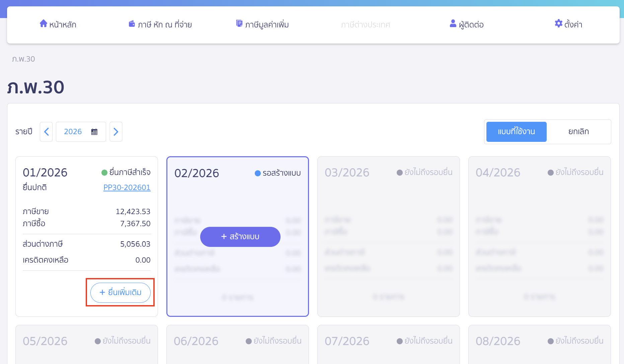Click the ยื่นเพิ่มเติม button on January card
Viewport: 624px width, 364px height.
tap(120, 292)
